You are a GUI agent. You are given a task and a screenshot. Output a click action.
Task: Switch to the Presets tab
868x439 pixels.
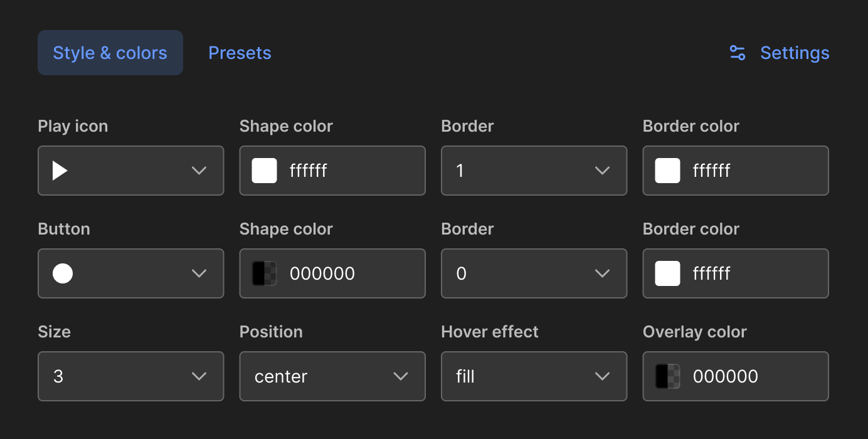240,53
